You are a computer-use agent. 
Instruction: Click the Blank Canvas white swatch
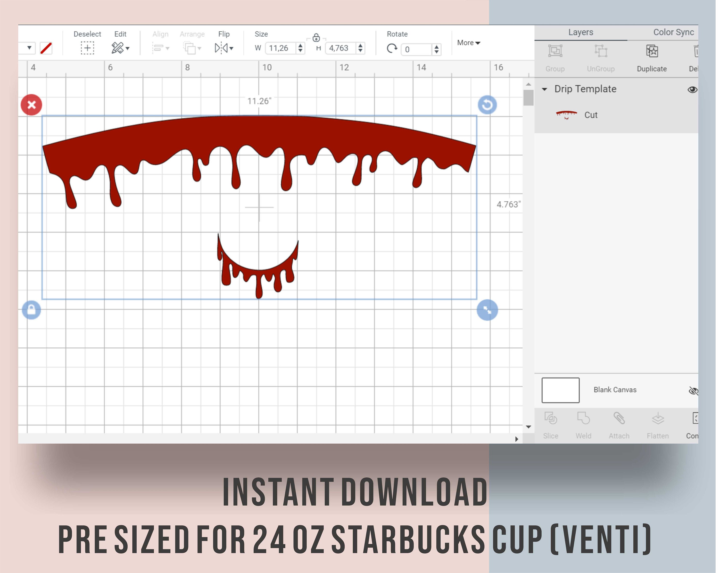pyautogui.click(x=561, y=390)
